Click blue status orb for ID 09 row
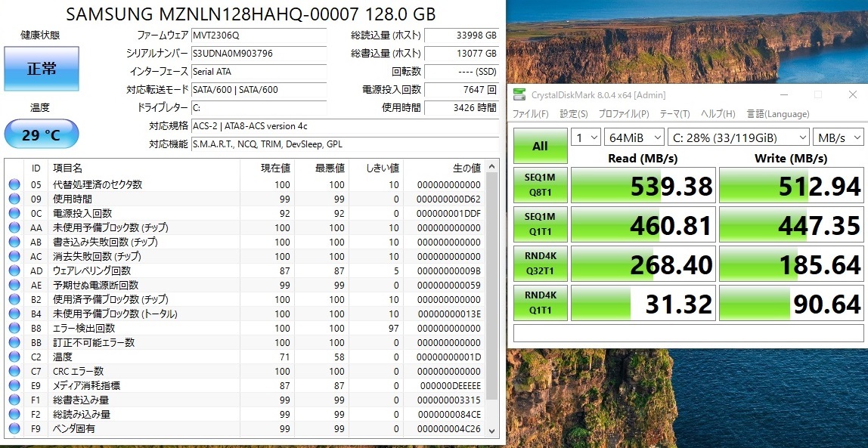Screen dimensions: 868x448 (x=14, y=199)
